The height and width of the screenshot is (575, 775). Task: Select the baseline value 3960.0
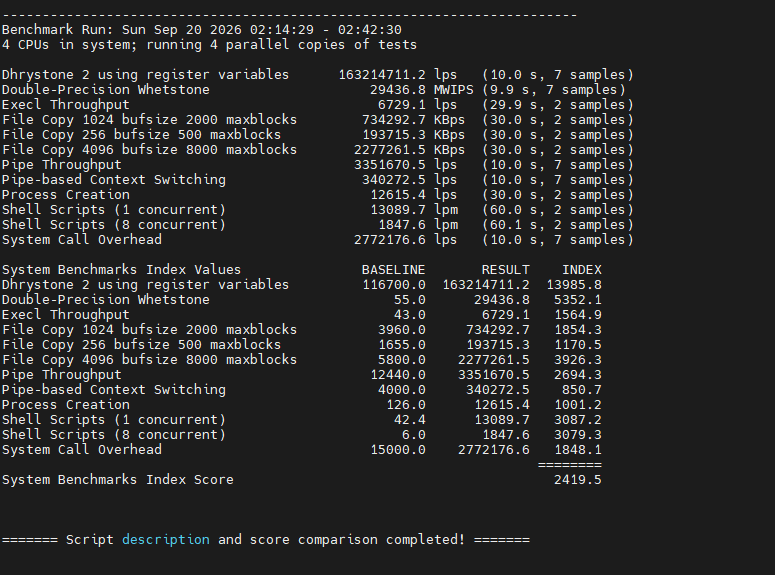[x=402, y=330]
